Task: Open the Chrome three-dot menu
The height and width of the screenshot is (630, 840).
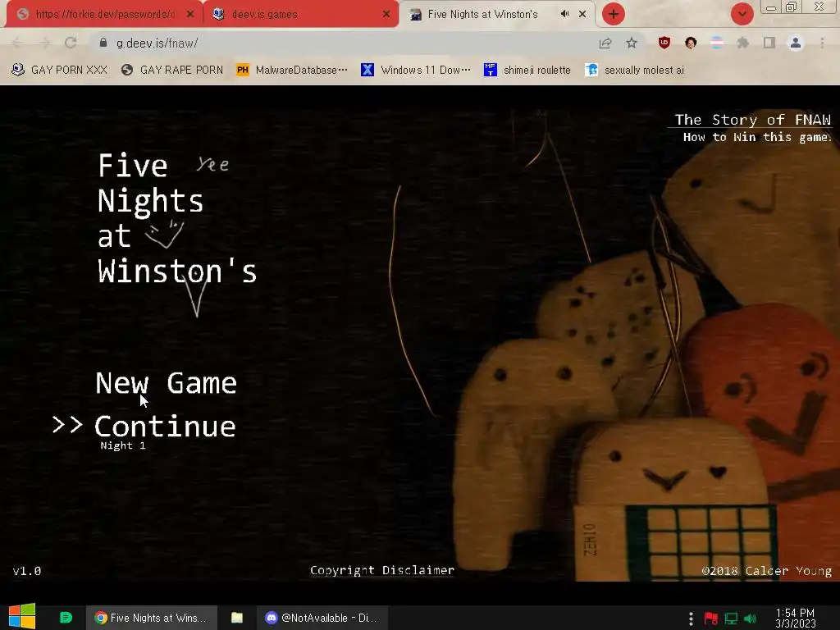Action: (x=822, y=43)
